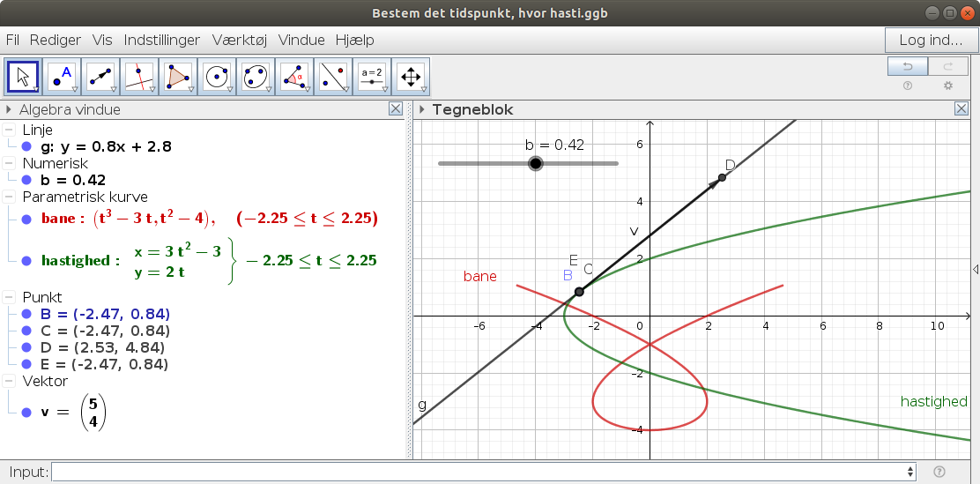The width and height of the screenshot is (980, 484).
Task: Select algebra entry b = 0.42
Action: (x=72, y=181)
